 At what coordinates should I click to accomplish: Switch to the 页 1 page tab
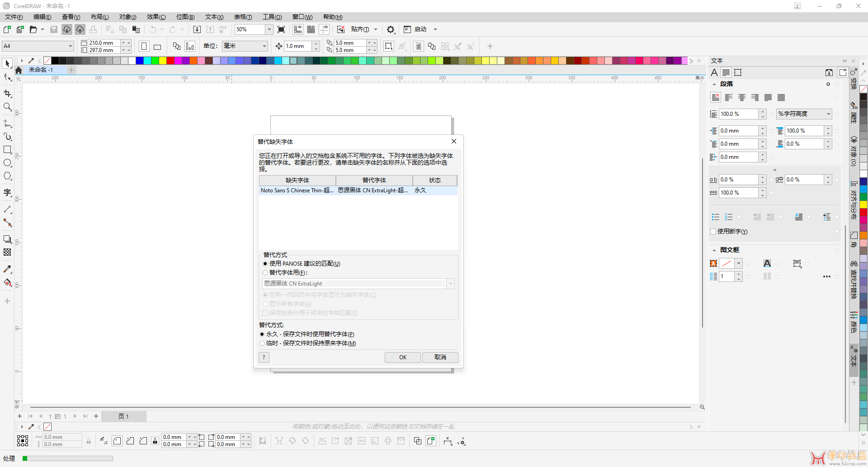pyautogui.click(x=123, y=416)
